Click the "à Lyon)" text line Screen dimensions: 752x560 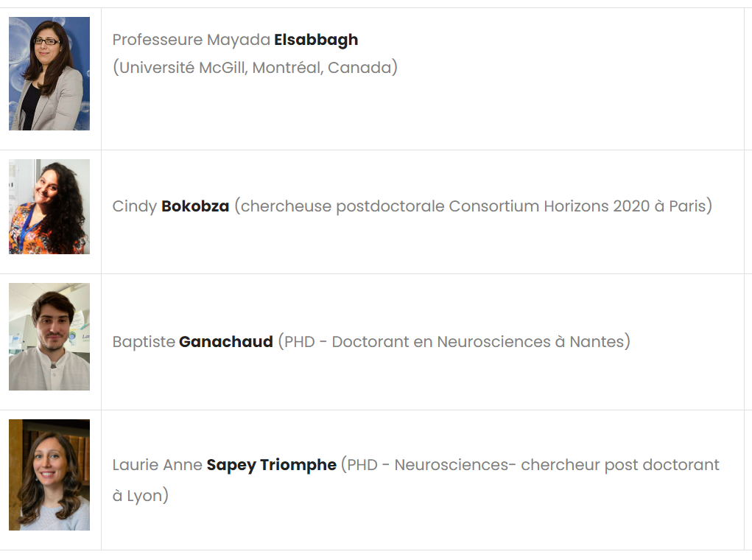pos(140,496)
